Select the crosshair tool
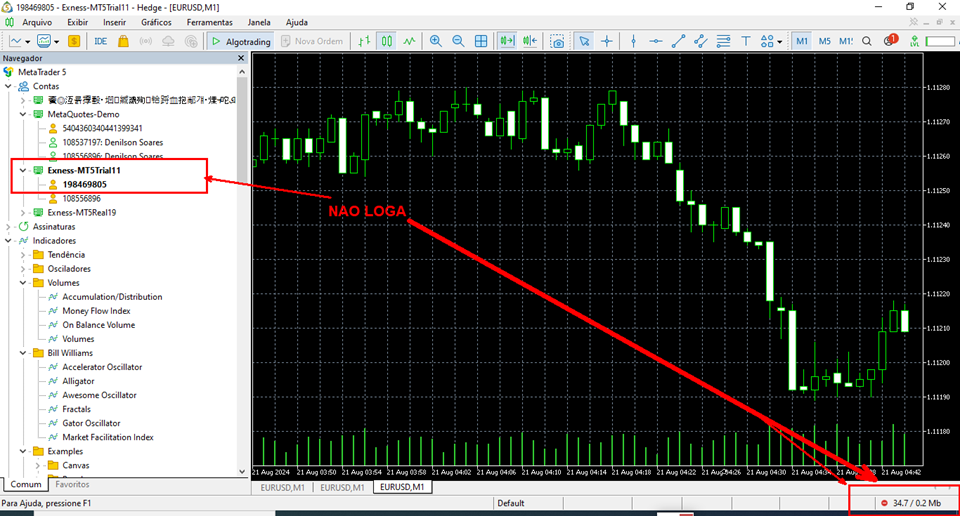This screenshot has width=960, height=516. [607, 41]
